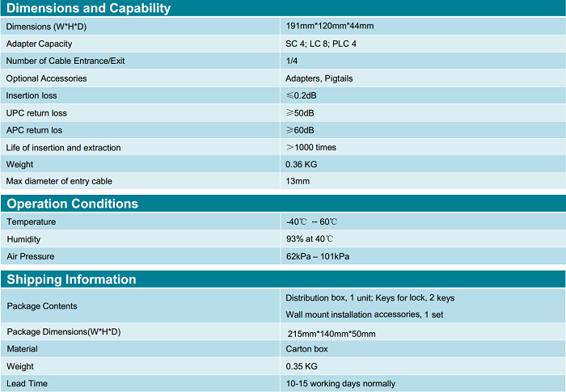Screen dimensions: 566x392
Task: Click the Package Contents row label
Action: tap(42, 306)
